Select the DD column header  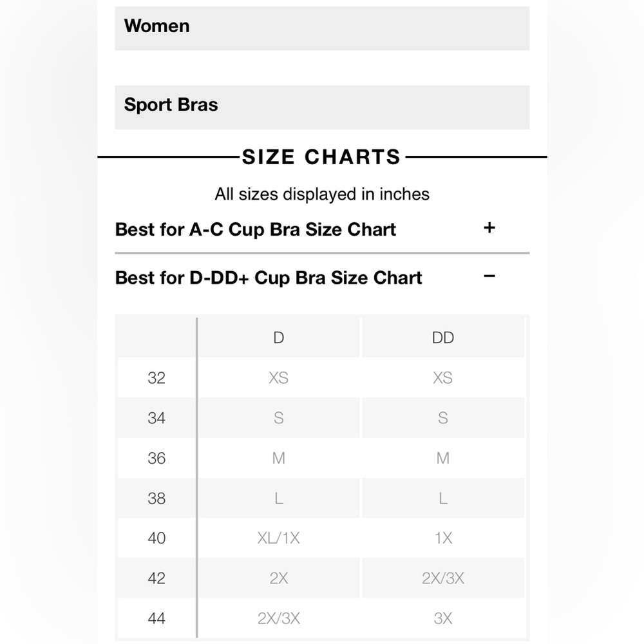443,337
